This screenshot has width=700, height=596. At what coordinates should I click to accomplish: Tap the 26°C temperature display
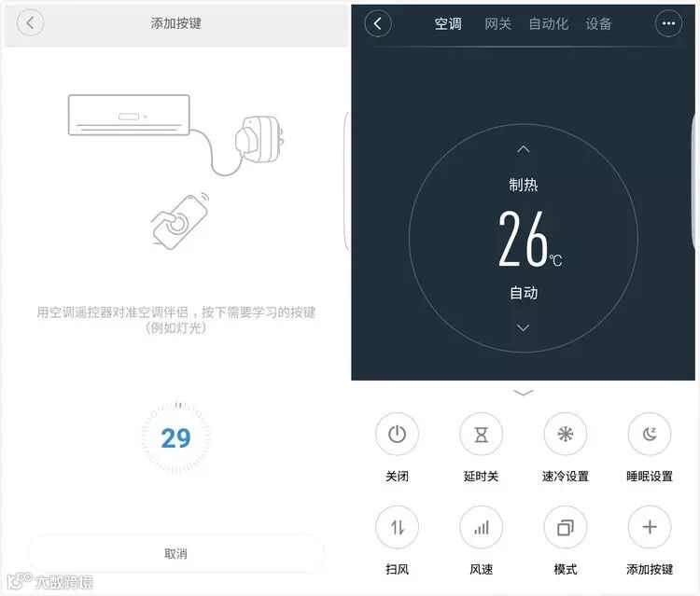[529, 239]
